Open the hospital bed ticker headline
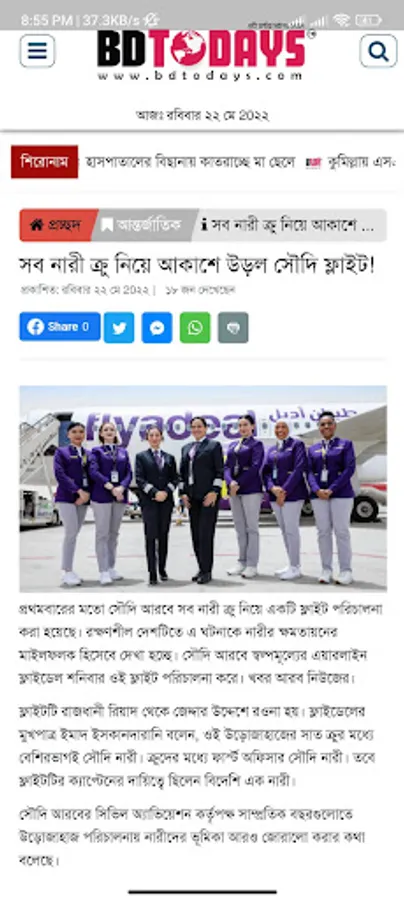The width and height of the screenshot is (404, 900). coord(190,162)
